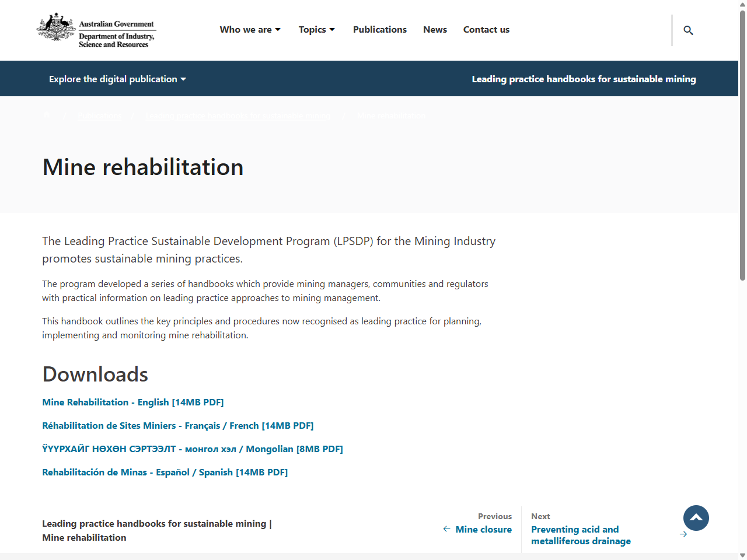Download Mine Rehabilitation English PDF
Viewport: 747px width, 560px height.
point(133,402)
